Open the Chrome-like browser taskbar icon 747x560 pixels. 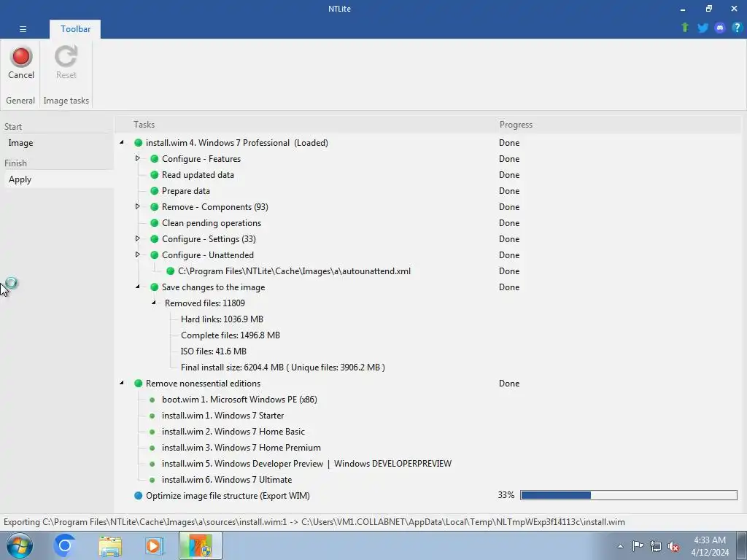(x=65, y=545)
